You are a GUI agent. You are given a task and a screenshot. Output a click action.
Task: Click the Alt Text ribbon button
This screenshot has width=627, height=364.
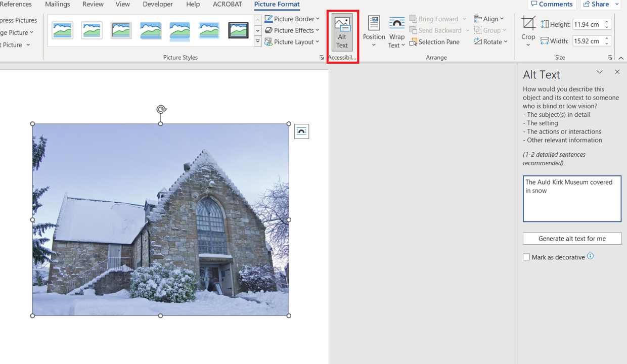coord(342,32)
